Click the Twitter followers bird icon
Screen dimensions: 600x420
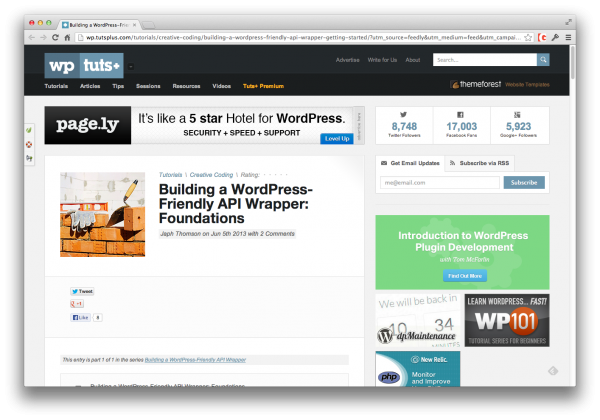pos(403,114)
